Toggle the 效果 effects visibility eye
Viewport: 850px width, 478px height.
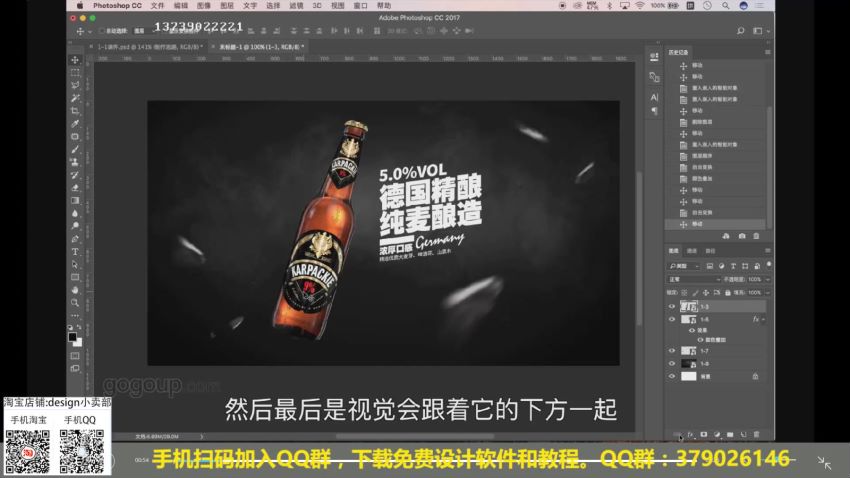coord(692,330)
